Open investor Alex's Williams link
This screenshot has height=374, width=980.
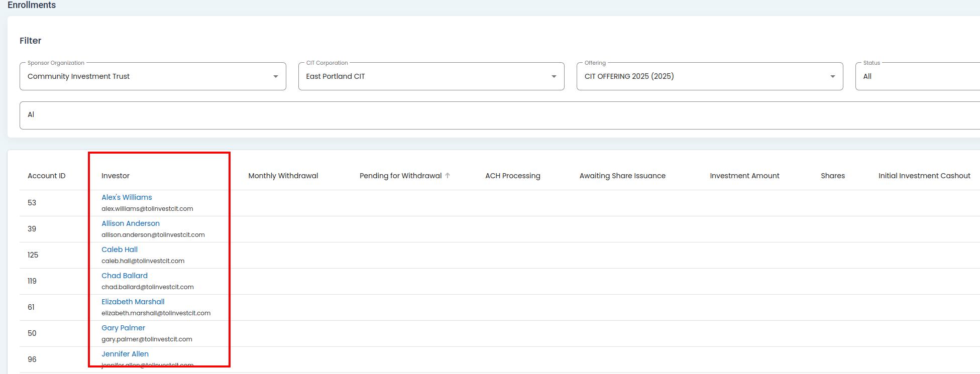click(x=127, y=197)
